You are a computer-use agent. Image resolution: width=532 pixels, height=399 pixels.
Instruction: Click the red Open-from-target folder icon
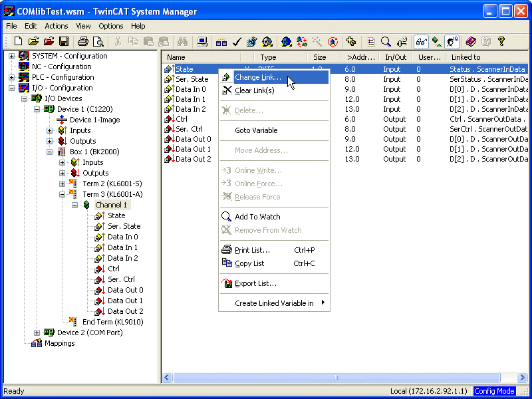pos(49,42)
